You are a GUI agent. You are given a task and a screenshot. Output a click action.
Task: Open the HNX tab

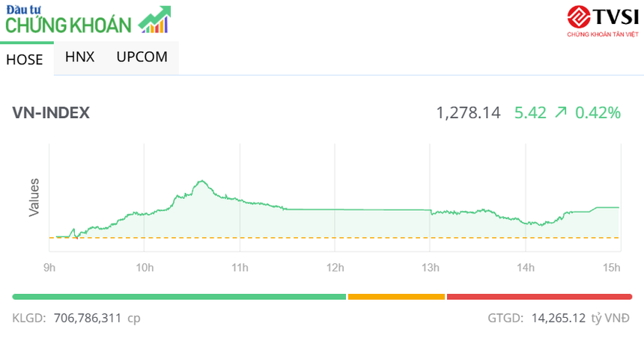(79, 57)
